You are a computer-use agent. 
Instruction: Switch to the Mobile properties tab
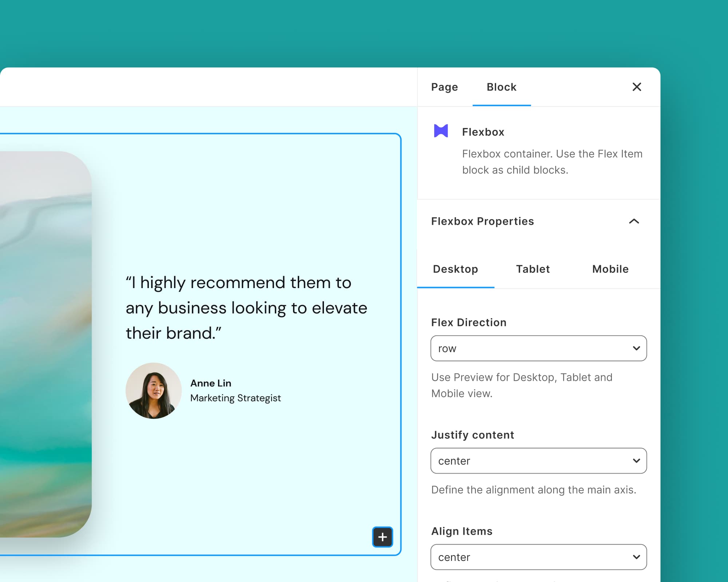coord(610,269)
